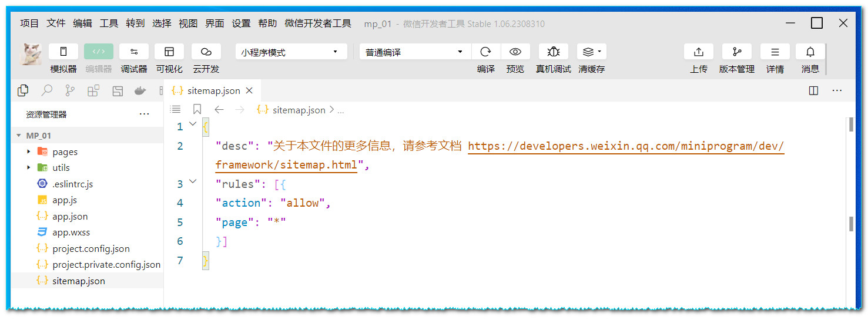The width and height of the screenshot is (868, 320).
Task: Open the Docker whale icon in sidebar
Action: pyautogui.click(x=140, y=90)
